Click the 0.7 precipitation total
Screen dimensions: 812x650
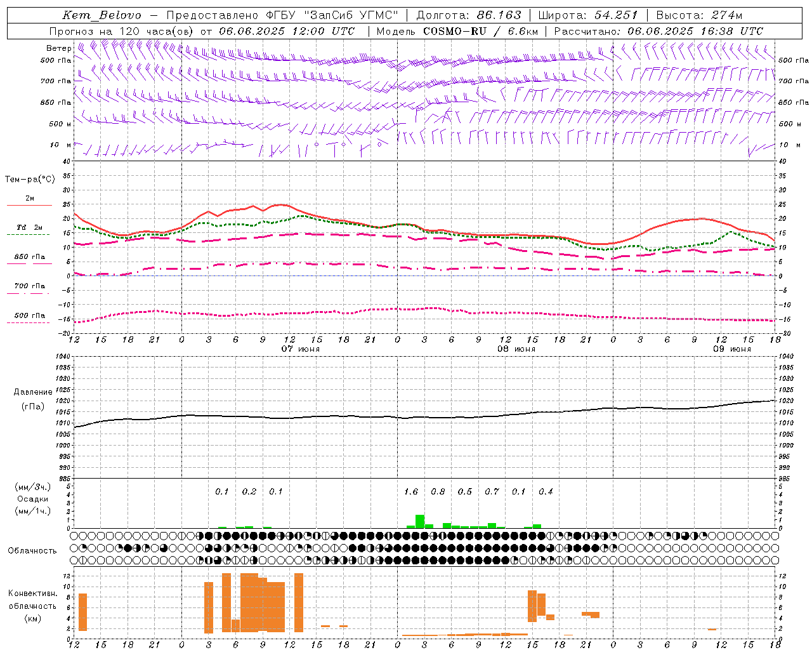click(492, 492)
